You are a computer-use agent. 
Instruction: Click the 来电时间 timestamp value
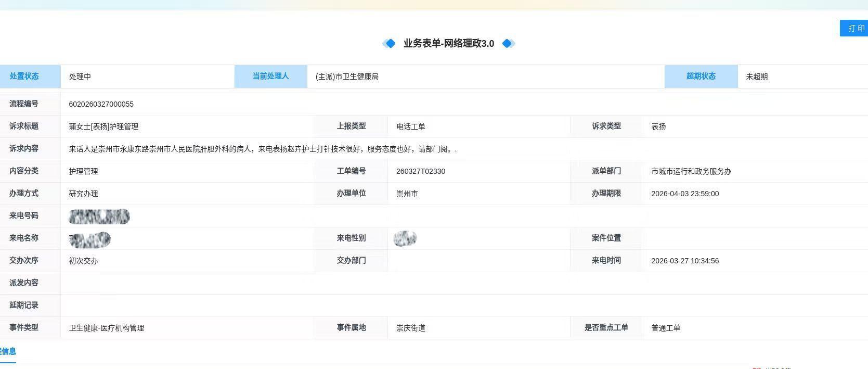tap(684, 261)
